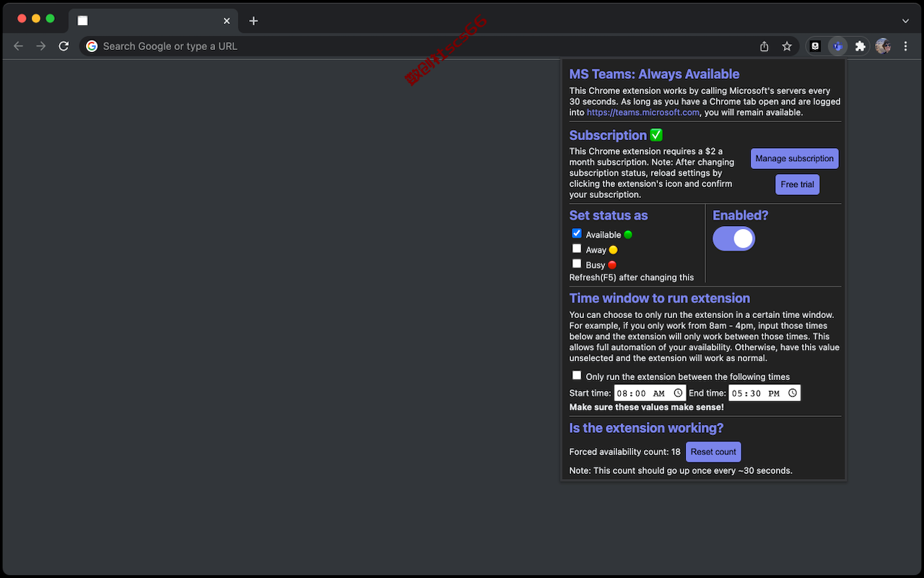Screen dimensions: 924x578
Task: Open the Start time clock picker
Action: click(678, 393)
